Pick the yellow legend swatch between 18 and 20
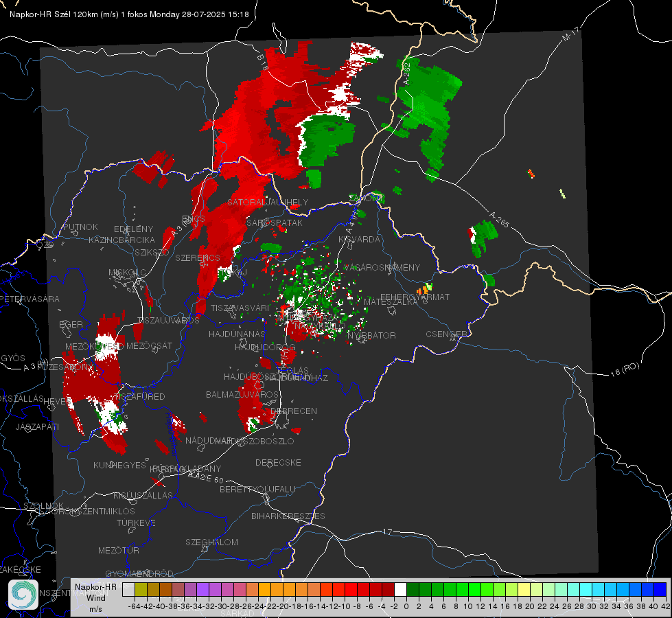Image resolution: width=672 pixels, height=618 pixels. click(x=524, y=590)
